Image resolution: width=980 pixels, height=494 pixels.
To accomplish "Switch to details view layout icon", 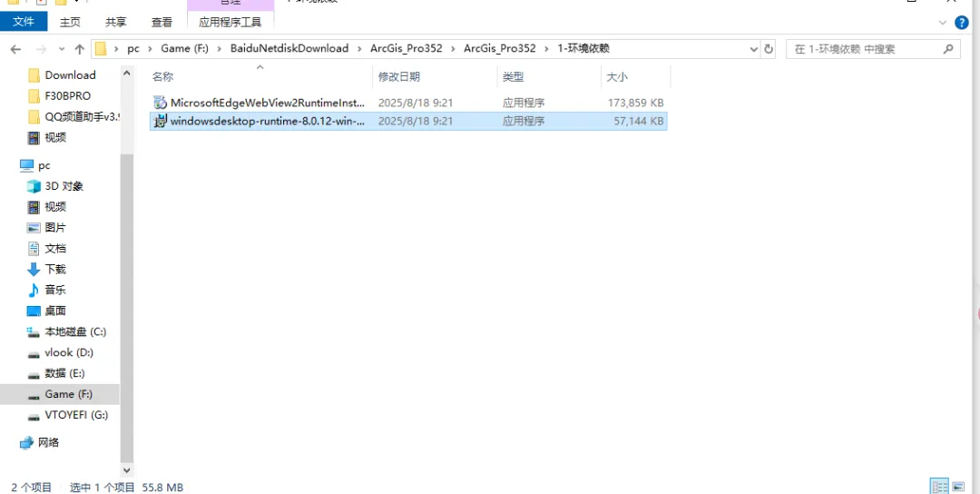I will coord(939,487).
